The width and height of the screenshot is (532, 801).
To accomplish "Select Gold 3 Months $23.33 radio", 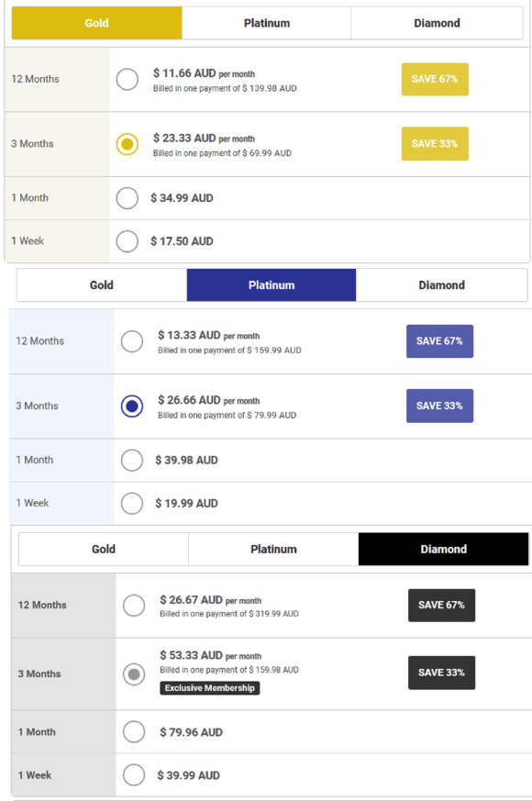I will click(x=127, y=144).
